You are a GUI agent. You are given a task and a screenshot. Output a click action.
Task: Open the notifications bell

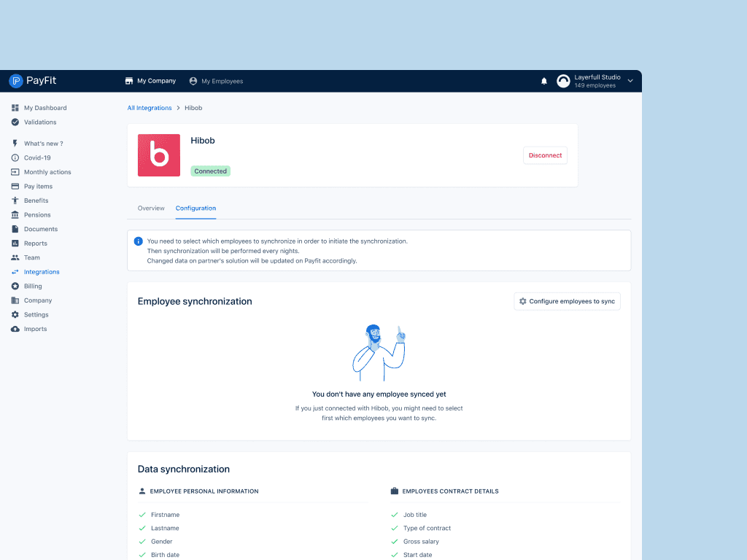pyautogui.click(x=543, y=81)
